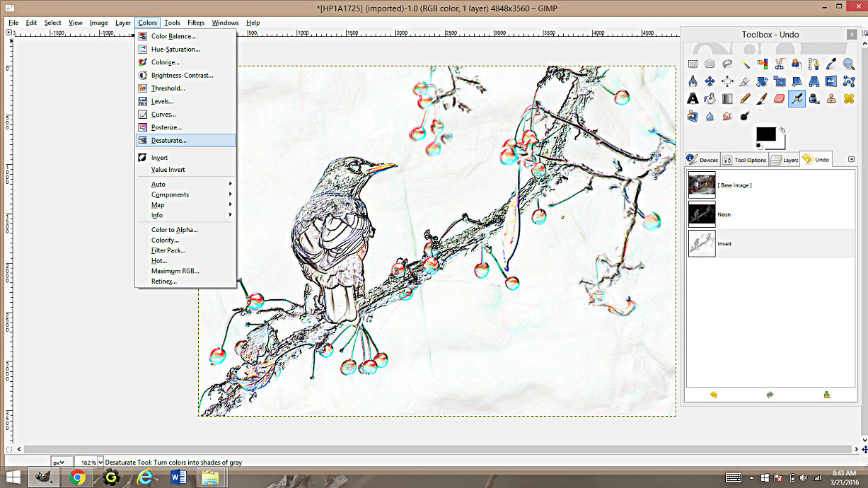The width and height of the screenshot is (868, 488).
Task: Select the Paintbrush tool
Action: [762, 98]
